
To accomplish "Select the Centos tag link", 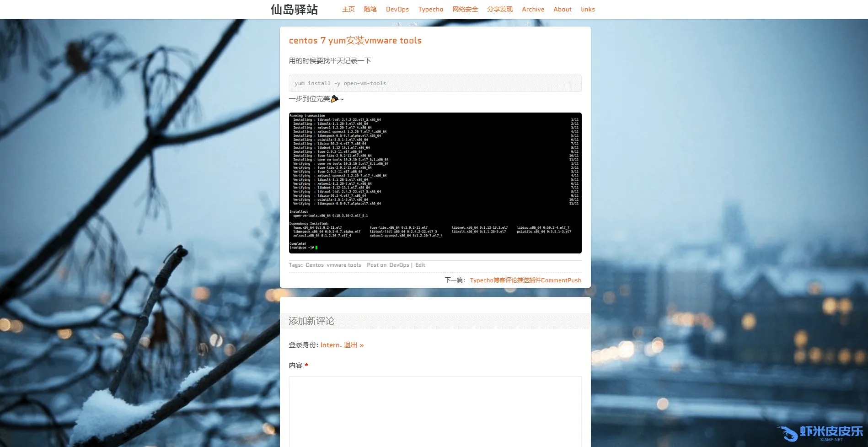I will (314, 265).
